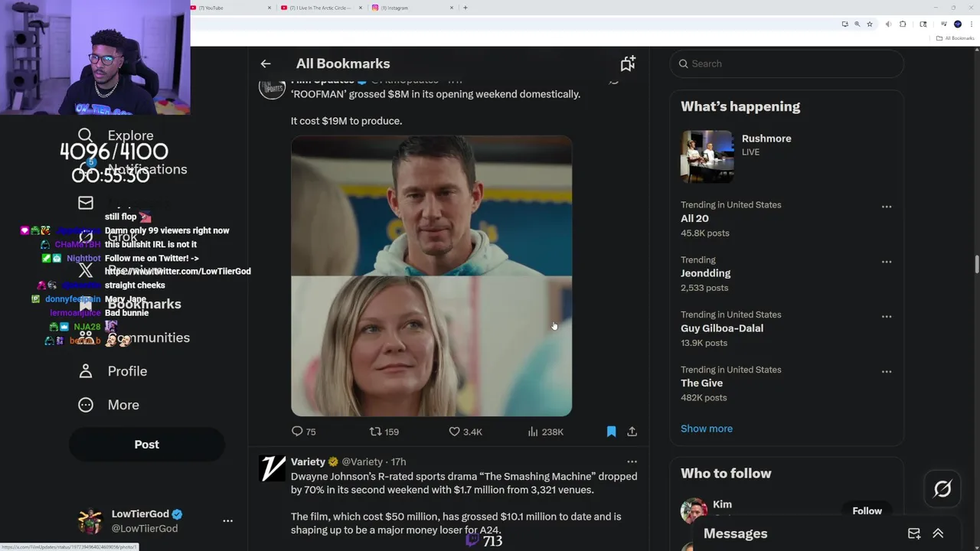Open the Rushmore LIVE event title
Image resolution: width=980 pixels, height=551 pixels.
(x=766, y=139)
